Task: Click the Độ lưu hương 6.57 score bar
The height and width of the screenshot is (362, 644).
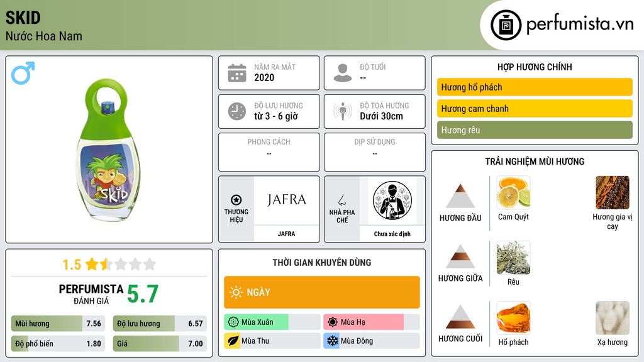Action: (160, 324)
